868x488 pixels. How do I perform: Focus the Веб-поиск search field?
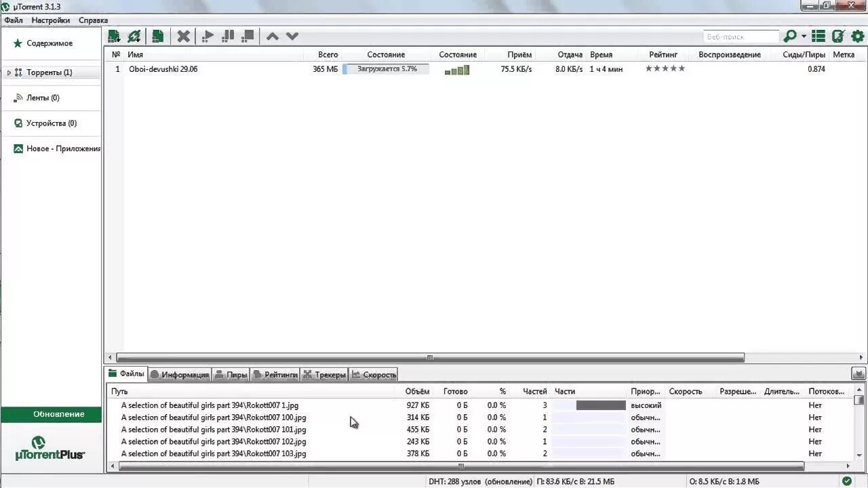pyautogui.click(x=741, y=37)
